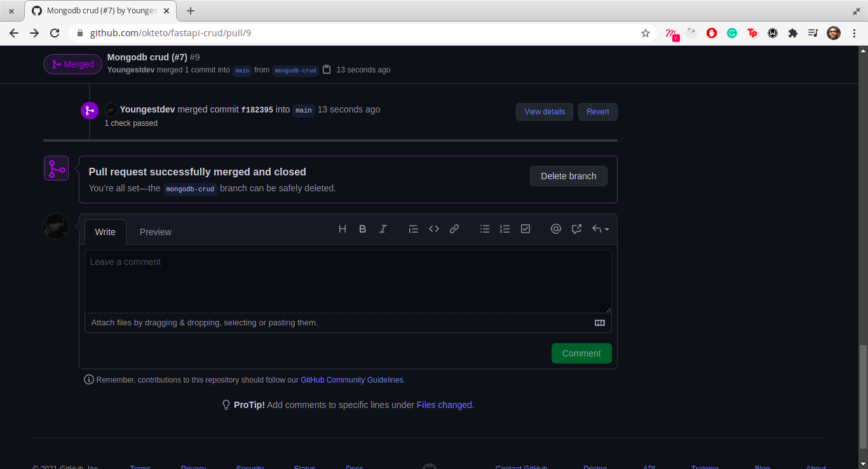This screenshot has width=868, height=469.
Task: Switch to the Write tab
Action: [105, 232]
